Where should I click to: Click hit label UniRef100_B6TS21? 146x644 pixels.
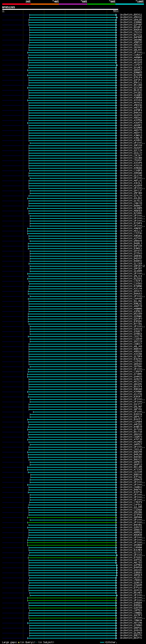click(x=131, y=35)
